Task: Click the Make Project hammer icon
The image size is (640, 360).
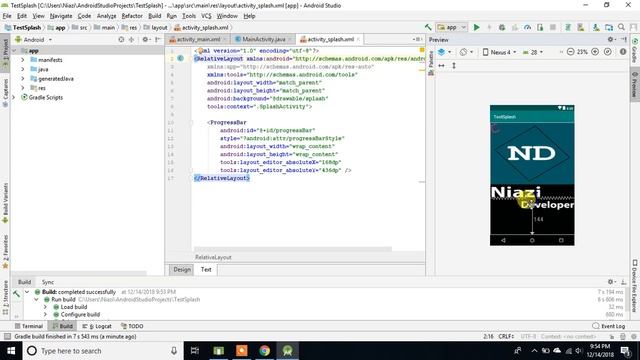Action: (x=428, y=27)
